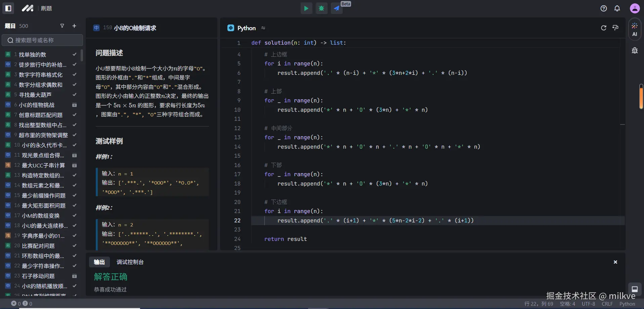
Task: Open the user avatar menu
Action: [x=635, y=8]
